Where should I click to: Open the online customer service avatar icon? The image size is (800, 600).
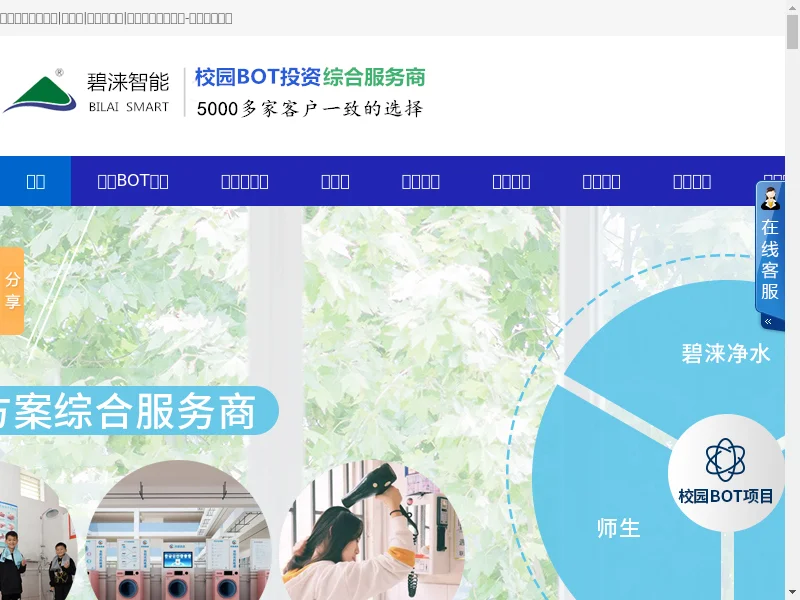(x=770, y=199)
